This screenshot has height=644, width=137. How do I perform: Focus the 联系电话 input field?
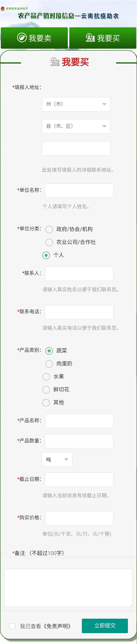(x=79, y=312)
